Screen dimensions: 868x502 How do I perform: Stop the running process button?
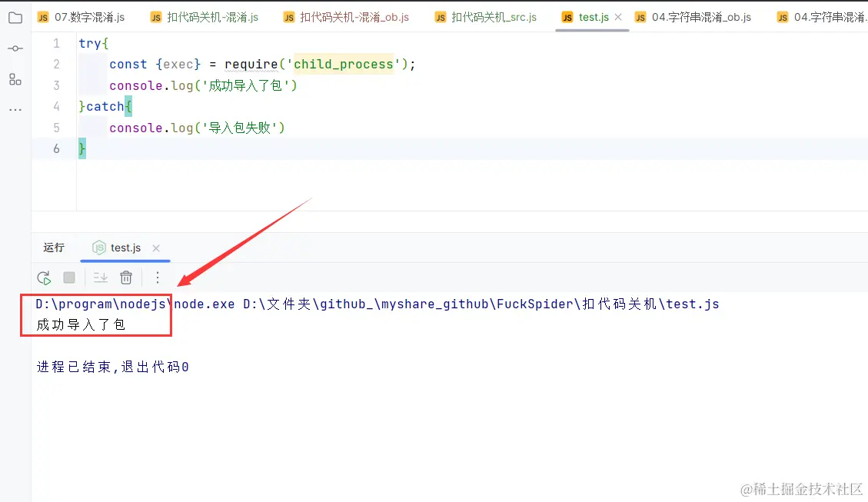click(x=69, y=278)
